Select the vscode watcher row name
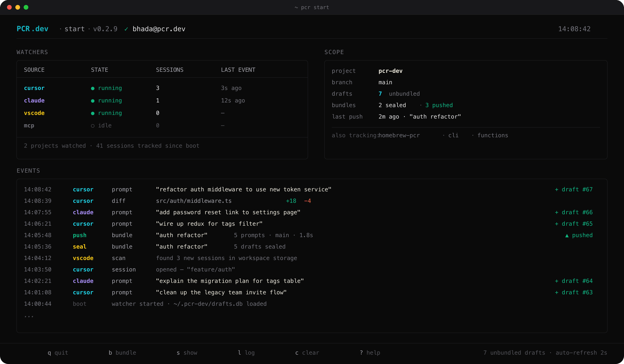Image resolution: width=624 pixels, height=364 pixels. 34,113
